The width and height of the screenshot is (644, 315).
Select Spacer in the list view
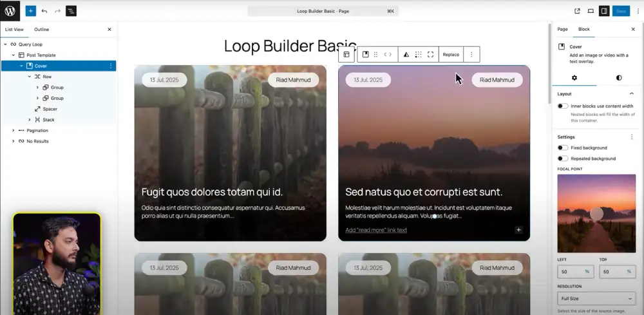tap(50, 109)
